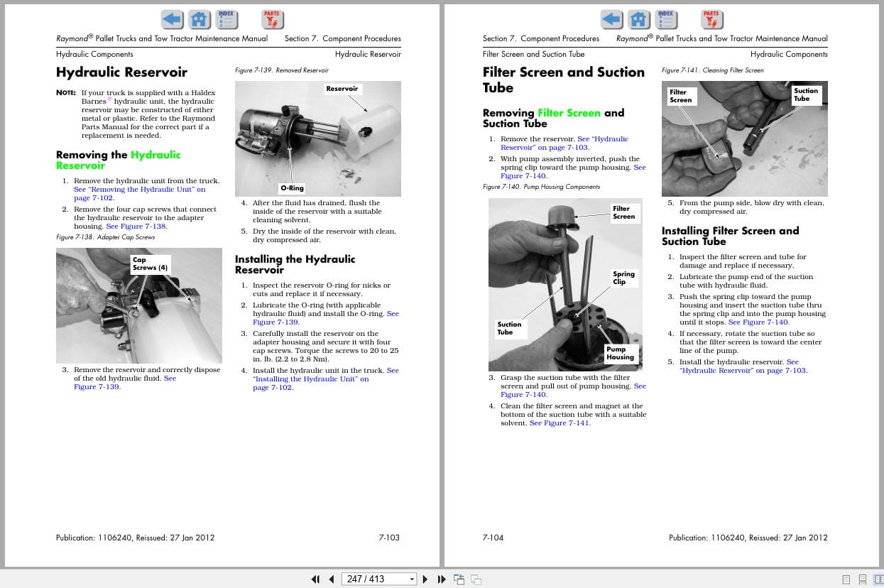Open See Figure 7-140 link in installing step 3

click(758, 322)
